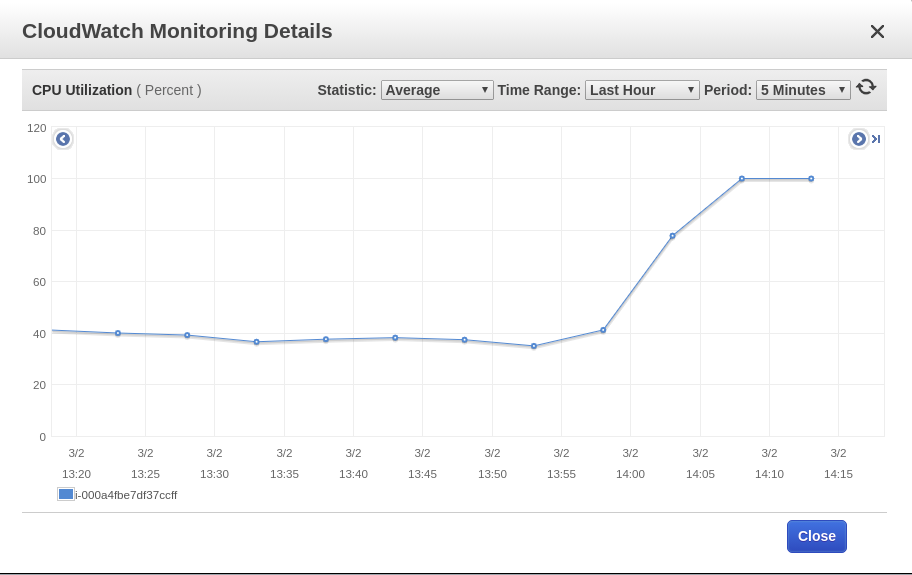Close the CloudWatch Monitoring Details dialog with X
The height and width of the screenshot is (575, 912).
click(877, 31)
